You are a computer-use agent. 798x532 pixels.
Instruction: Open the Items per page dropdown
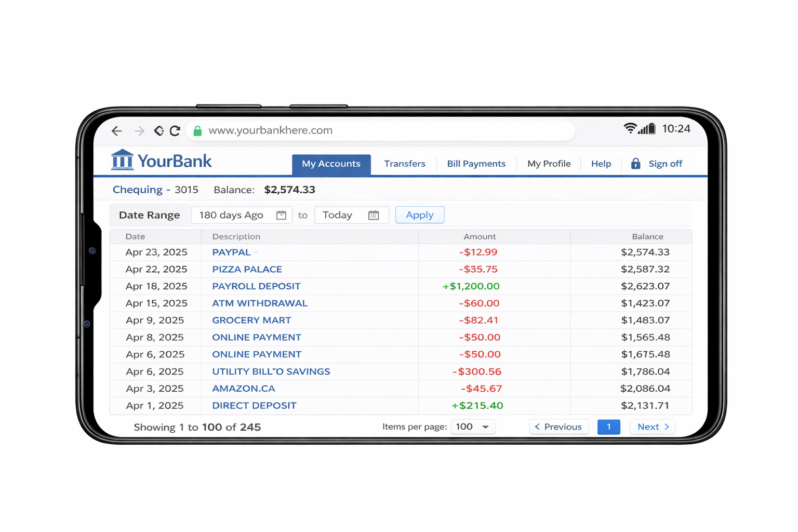pyautogui.click(x=472, y=427)
